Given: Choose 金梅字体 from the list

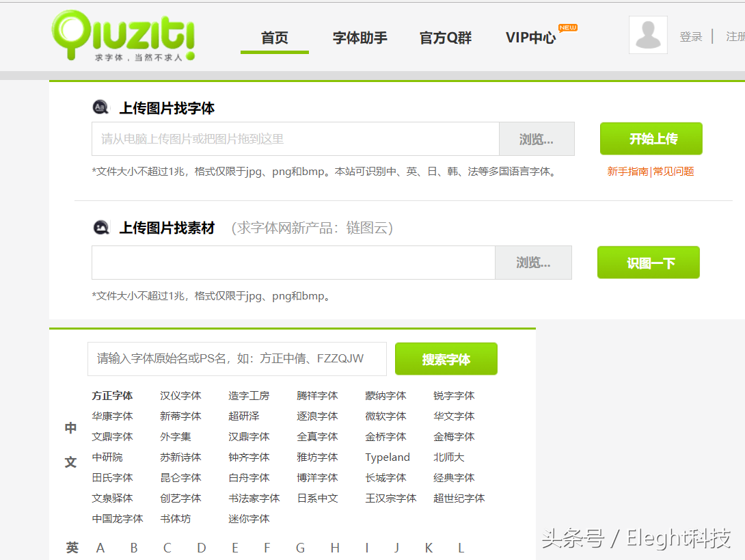Looking at the screenshot, I should [455, 436].
